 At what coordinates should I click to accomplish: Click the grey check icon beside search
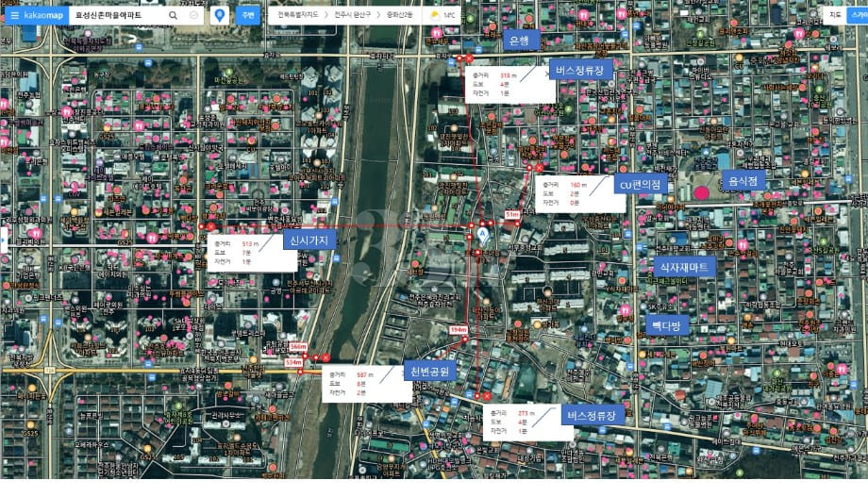(193, 15)
